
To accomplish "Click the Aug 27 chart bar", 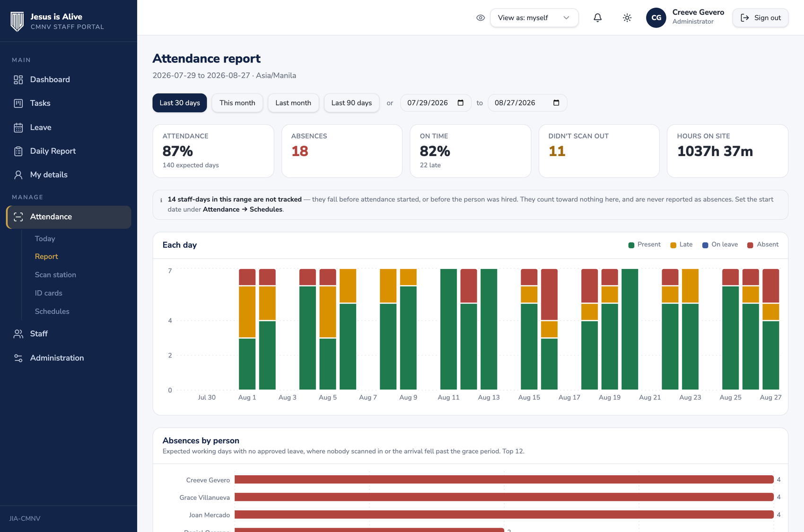I will tap(771, 330).
